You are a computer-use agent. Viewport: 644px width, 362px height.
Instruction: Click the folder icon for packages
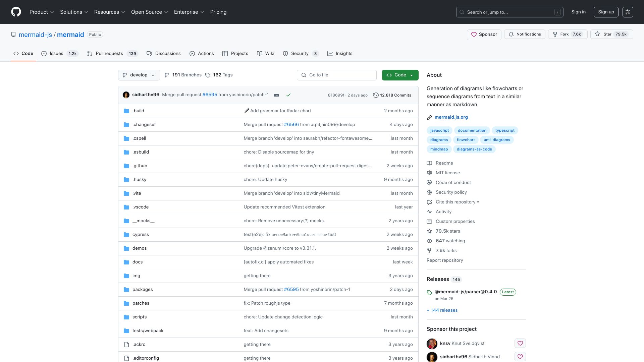click(126, 290)
